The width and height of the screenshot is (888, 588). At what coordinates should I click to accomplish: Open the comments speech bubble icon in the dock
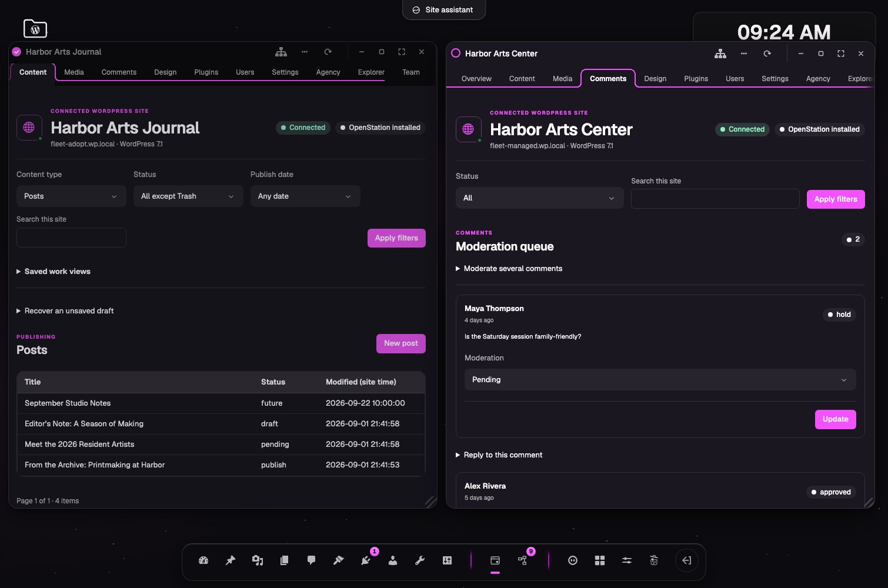click(312, 560)
